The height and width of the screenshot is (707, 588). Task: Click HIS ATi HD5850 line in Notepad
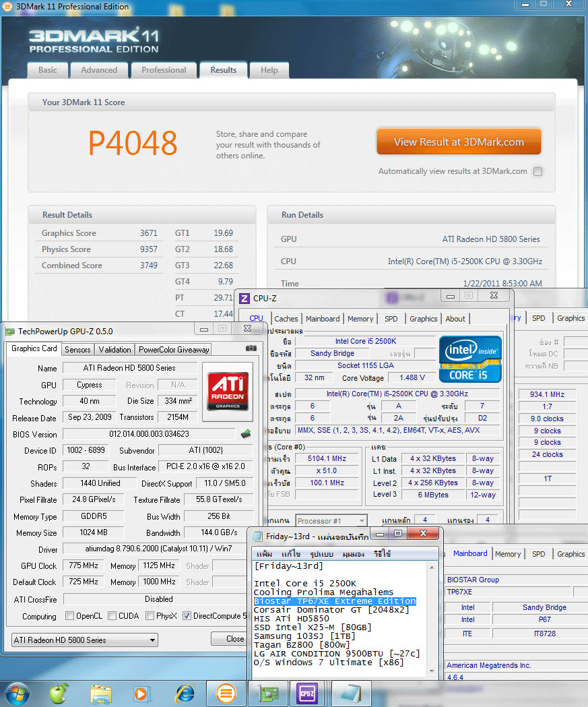point(292,619)
